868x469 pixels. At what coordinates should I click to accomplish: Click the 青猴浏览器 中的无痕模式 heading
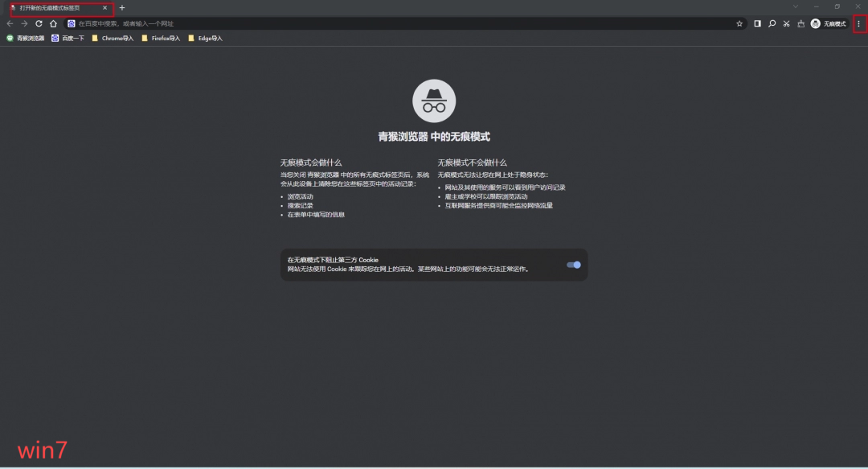pyautogui.click(x=434, y=137)
